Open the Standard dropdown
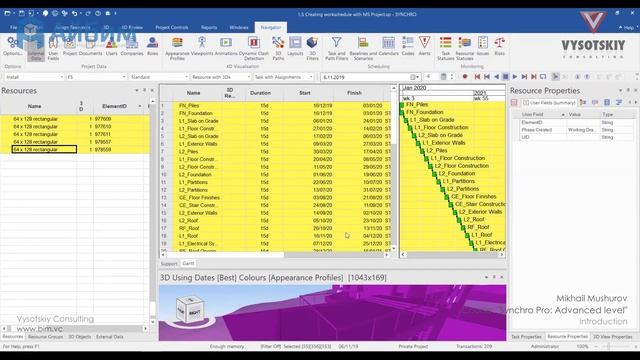This screenshot has width=640, height=360. pos(159,77)
